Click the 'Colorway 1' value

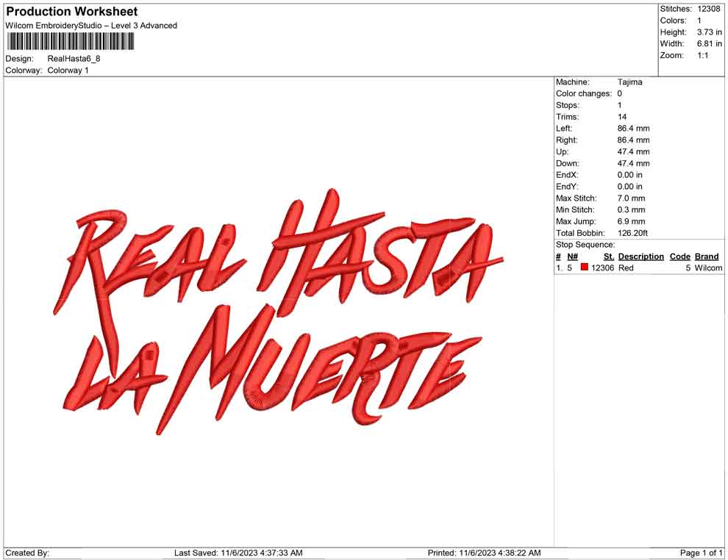[68, 71]
